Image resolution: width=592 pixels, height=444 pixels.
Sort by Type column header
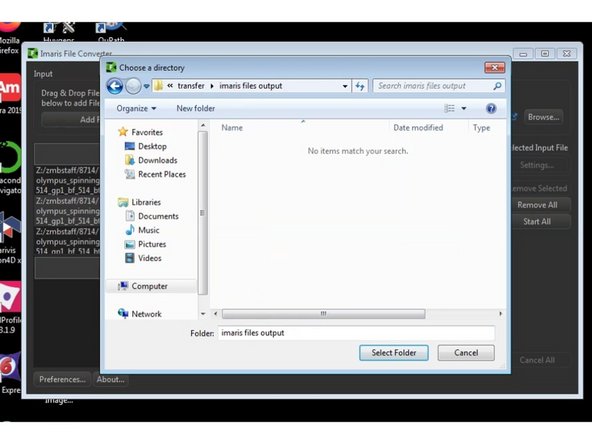point(481,128)
